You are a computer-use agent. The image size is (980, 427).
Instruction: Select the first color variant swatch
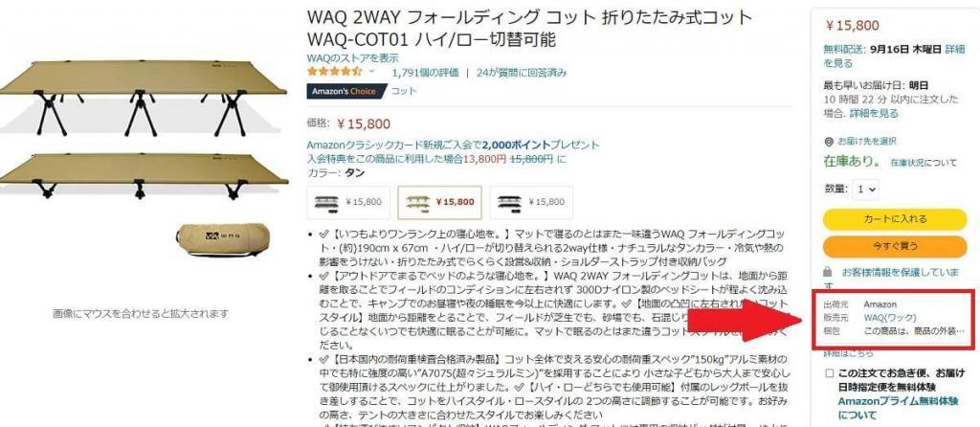coord(348,203)
